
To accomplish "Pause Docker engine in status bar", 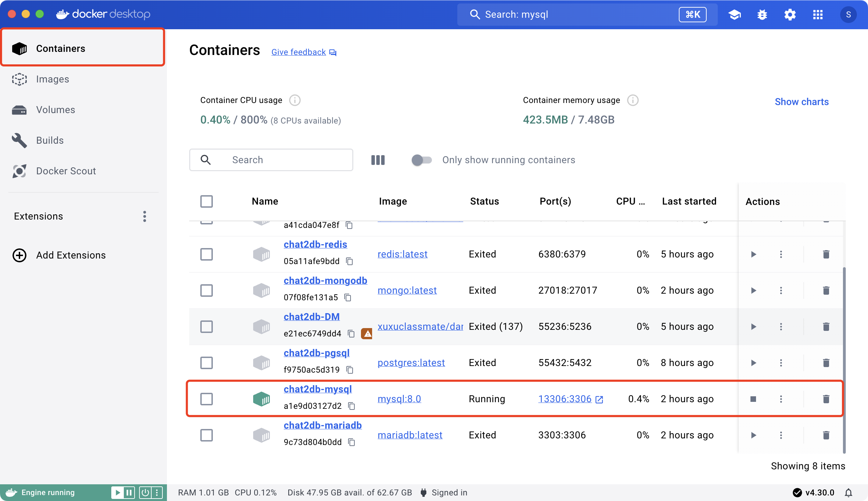I will coord(129,493).
